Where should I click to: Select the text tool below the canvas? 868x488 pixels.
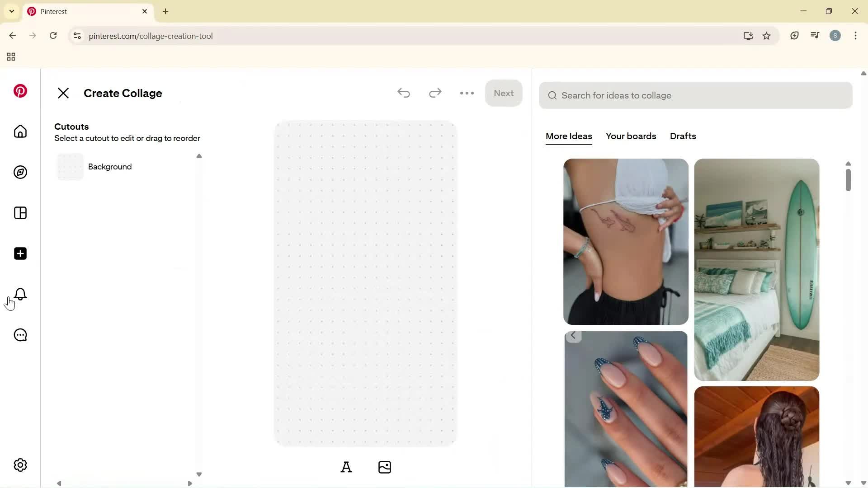[x=346, y=467]
